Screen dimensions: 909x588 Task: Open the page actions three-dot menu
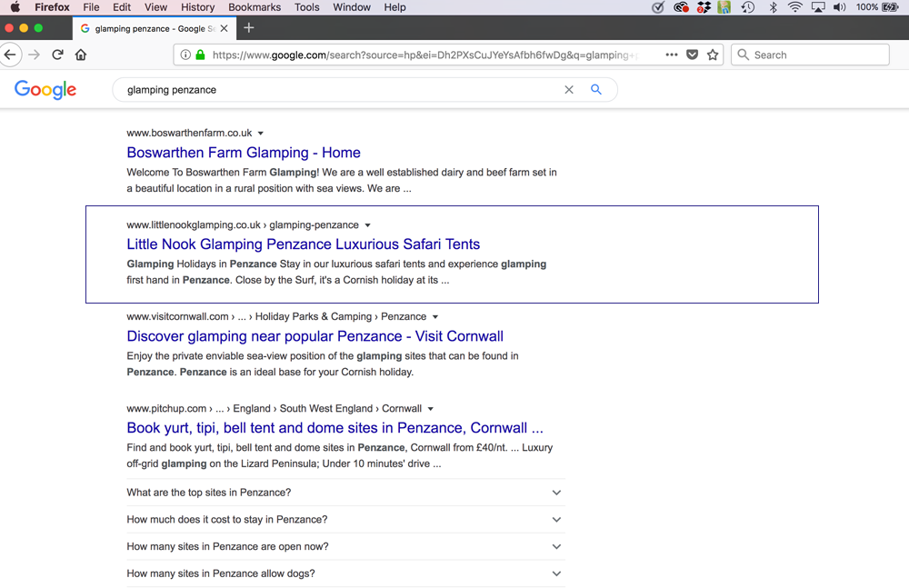pos(672,55)
